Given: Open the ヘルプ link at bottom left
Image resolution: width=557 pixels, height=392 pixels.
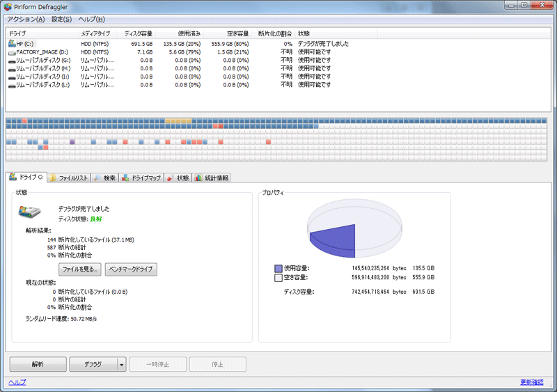Looking at the screenshot, I should point(17,382).
